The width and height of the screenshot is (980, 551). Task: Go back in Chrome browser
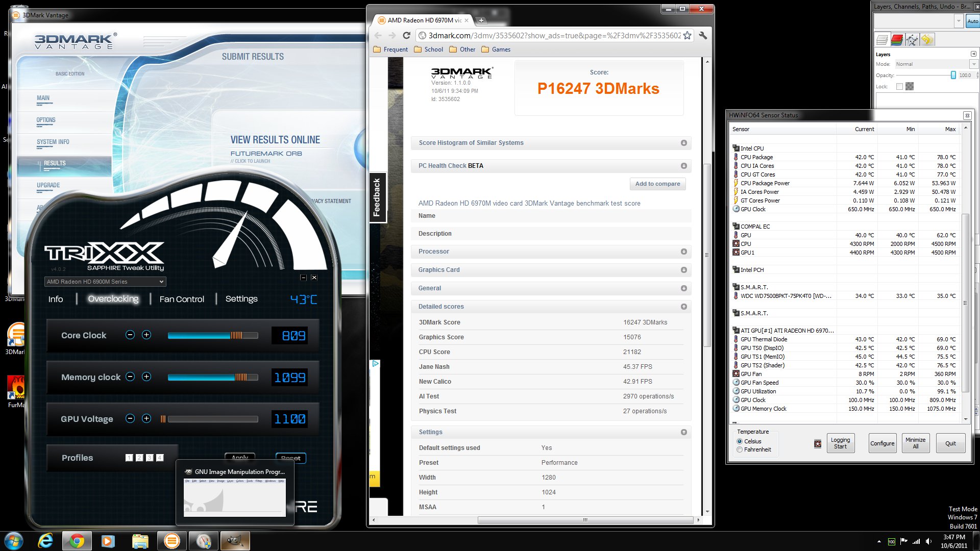tap(378, 35)
